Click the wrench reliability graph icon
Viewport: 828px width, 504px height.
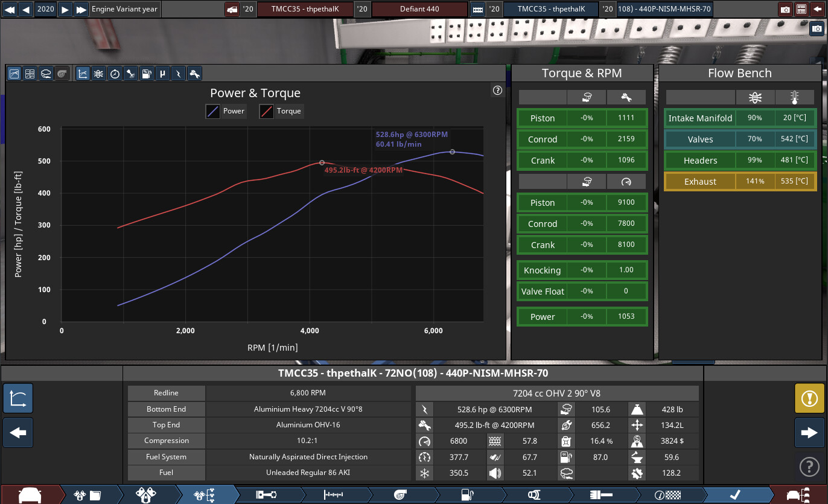[194, 74]
